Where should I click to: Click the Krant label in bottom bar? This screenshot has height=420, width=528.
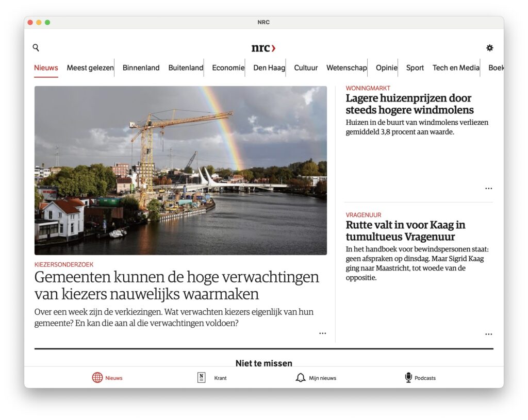point(220,378)
